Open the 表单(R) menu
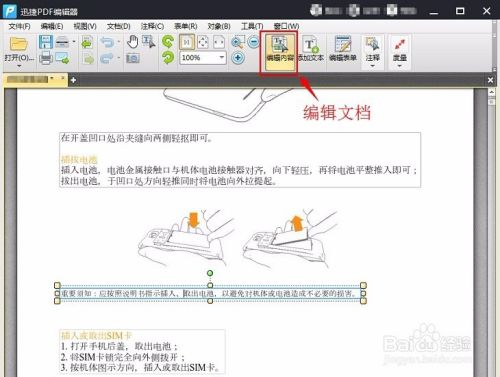This screenshot has height=377, width=500. (185, 26)
